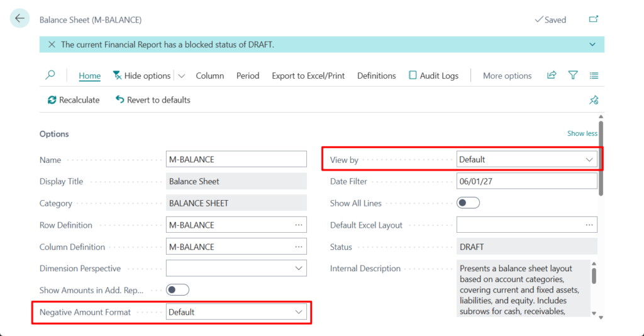Expand the Dimension Perspective dropdown

pyautogui.click(x=236, y=269)
